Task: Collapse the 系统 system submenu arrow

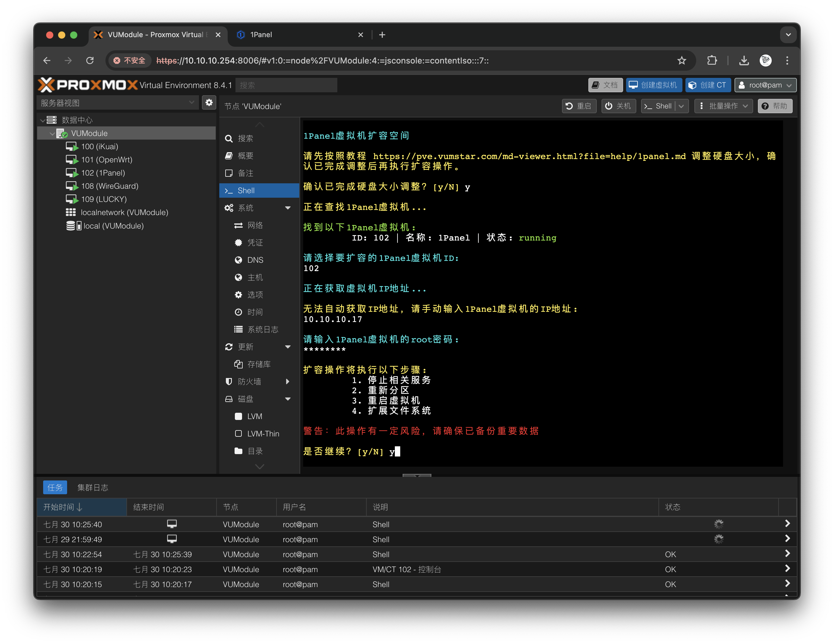Action: coord(288,208)
